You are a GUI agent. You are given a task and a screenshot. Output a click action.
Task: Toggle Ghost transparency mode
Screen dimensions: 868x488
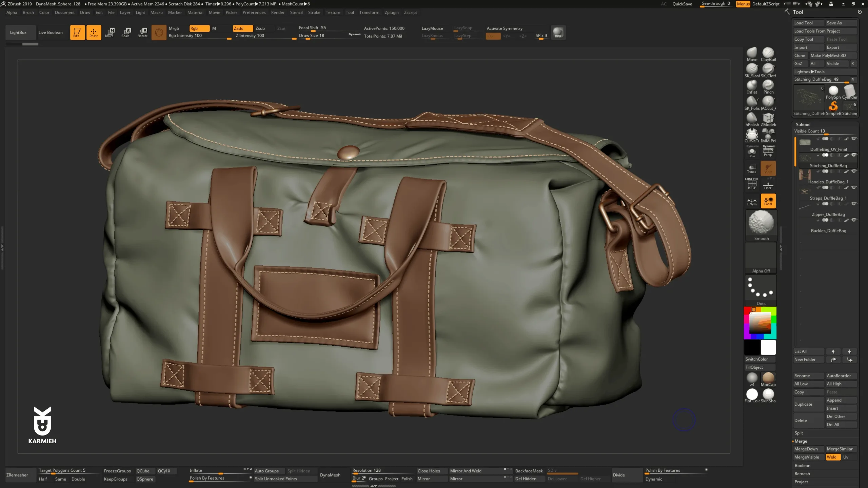click(x=768, y=168)
